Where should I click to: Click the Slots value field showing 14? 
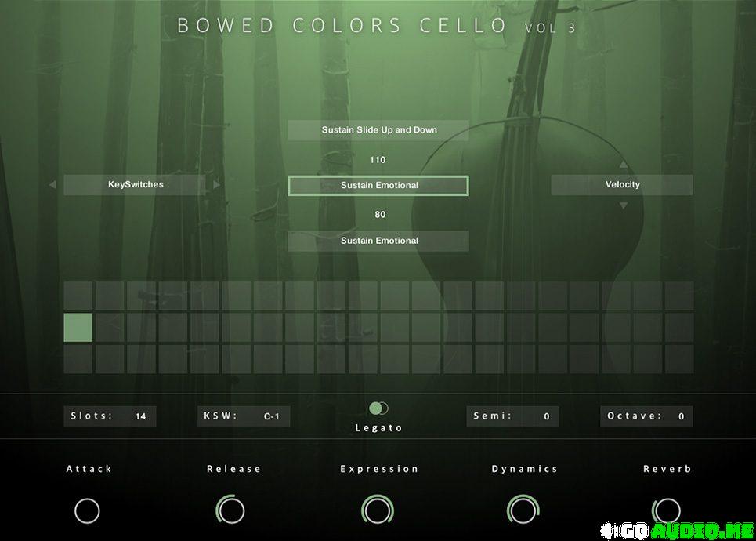(141, 416)
